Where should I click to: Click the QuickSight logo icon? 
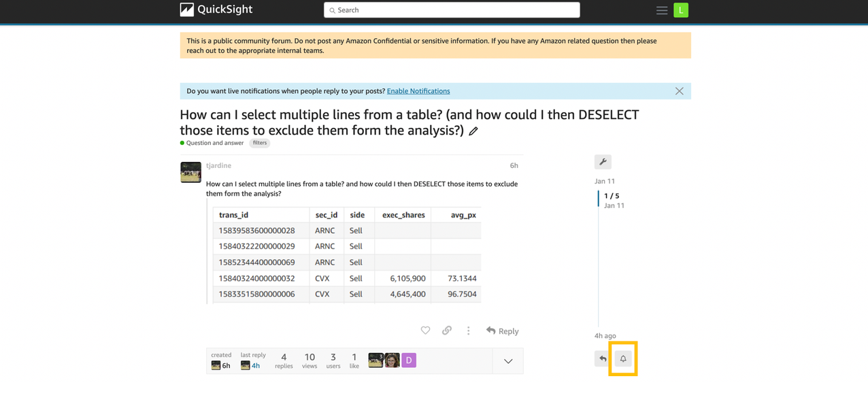click(186, 10)
